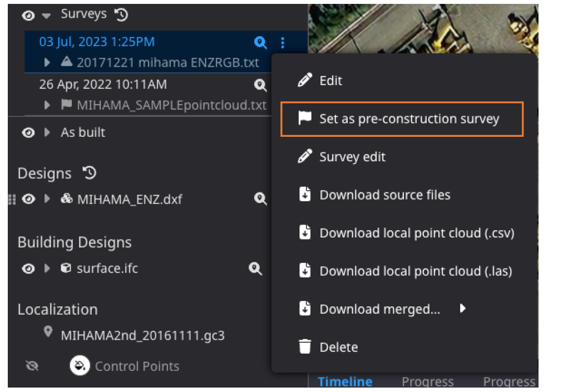Click the flag icon beside MIHAMA_SAMPLEpointcloud.txt
The width and height of the screenshot is (563, 392).
click(x=66, y=104)
